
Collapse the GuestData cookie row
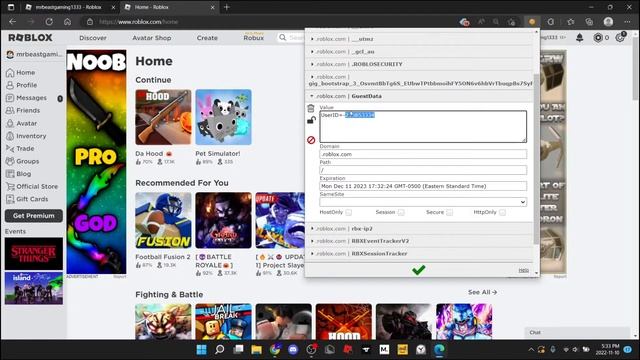point(419,96)
